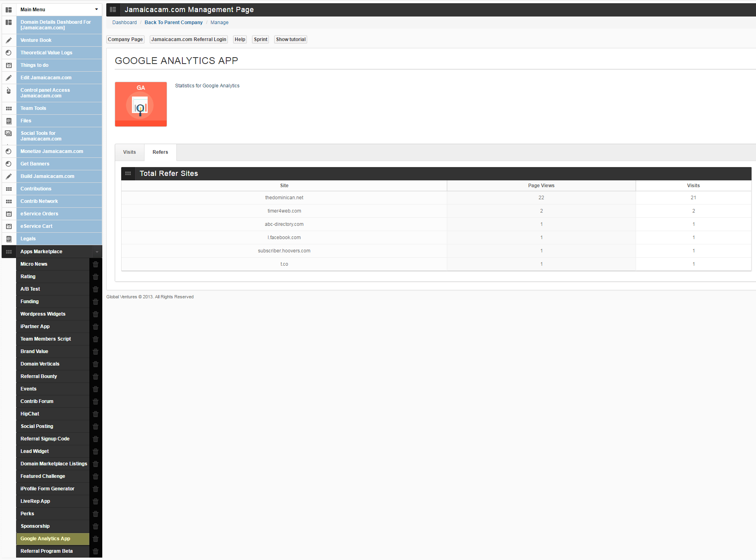Click l.facebook.com site entry
Screen dimensions: 756x560
tap(284, 238)
